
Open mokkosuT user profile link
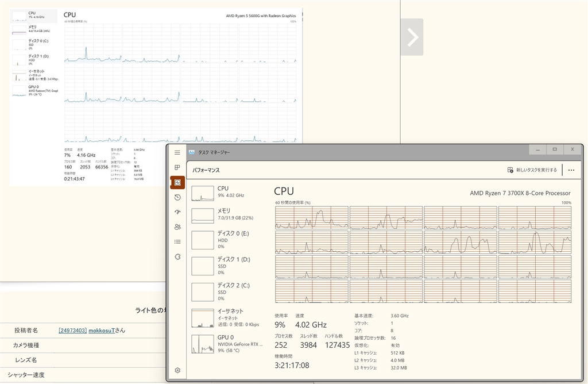coord(101,331)
